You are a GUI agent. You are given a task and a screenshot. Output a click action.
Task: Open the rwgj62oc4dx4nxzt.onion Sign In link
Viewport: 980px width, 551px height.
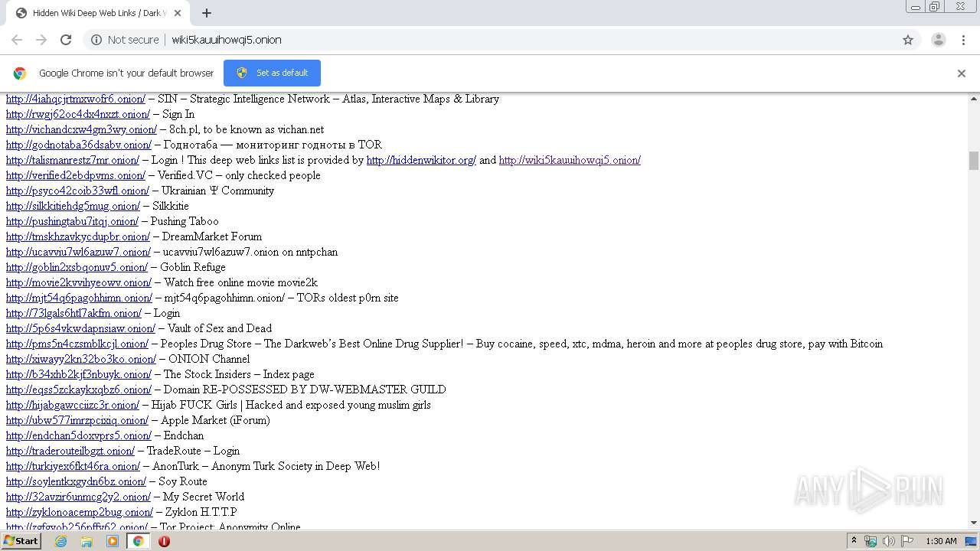(78, 114)
